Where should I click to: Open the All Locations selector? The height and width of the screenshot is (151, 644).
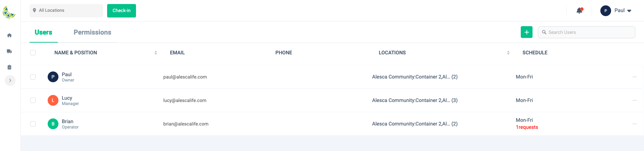coord(66,11)
